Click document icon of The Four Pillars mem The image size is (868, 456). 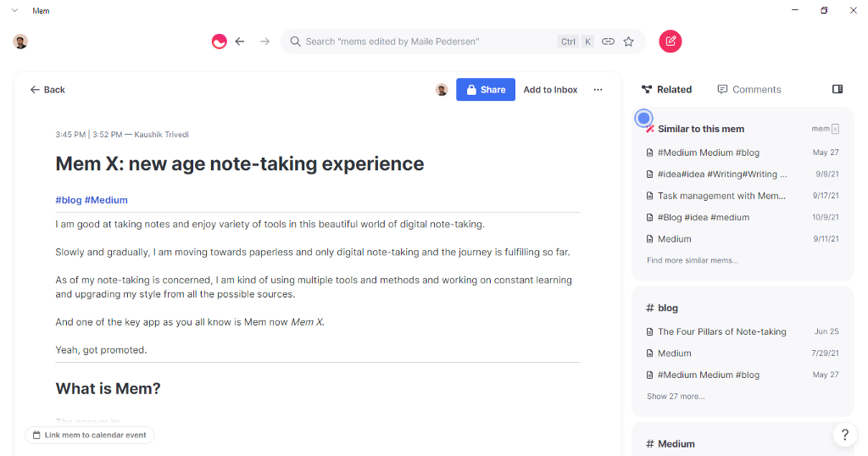point(650,331)
